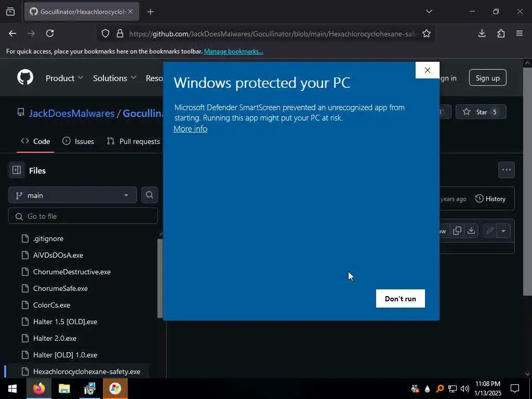Image resolution: width=532 pixels, height=399 pixels.
Task: Click Firefox in the taskbar
Action: coord(38,389)
